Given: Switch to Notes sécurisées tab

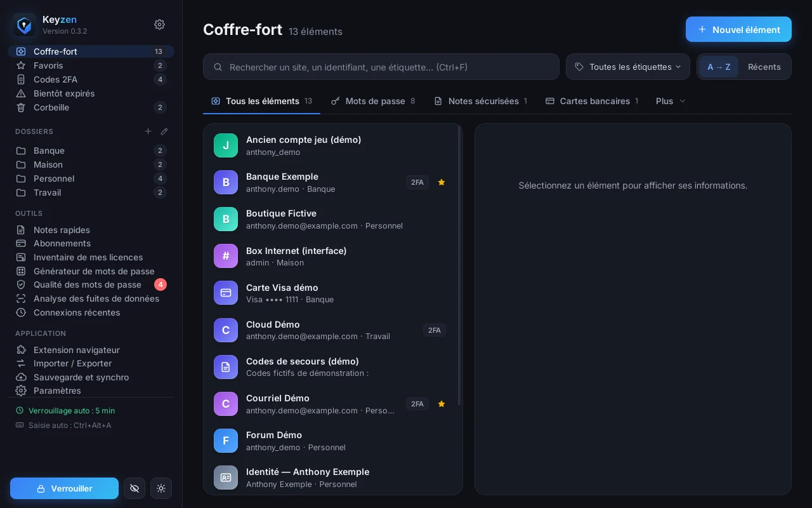Looking at the screenshot, I should click(480, 101).
